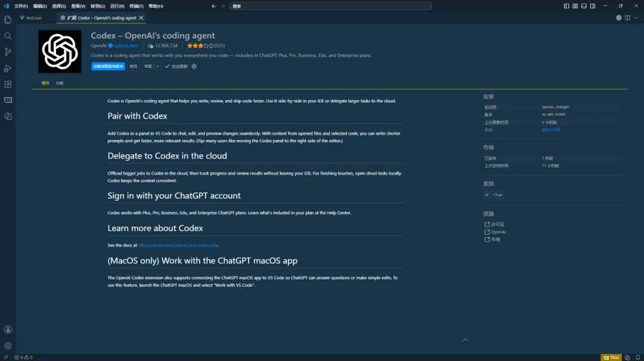Open the openai.com publisher link

pos(126,45)
